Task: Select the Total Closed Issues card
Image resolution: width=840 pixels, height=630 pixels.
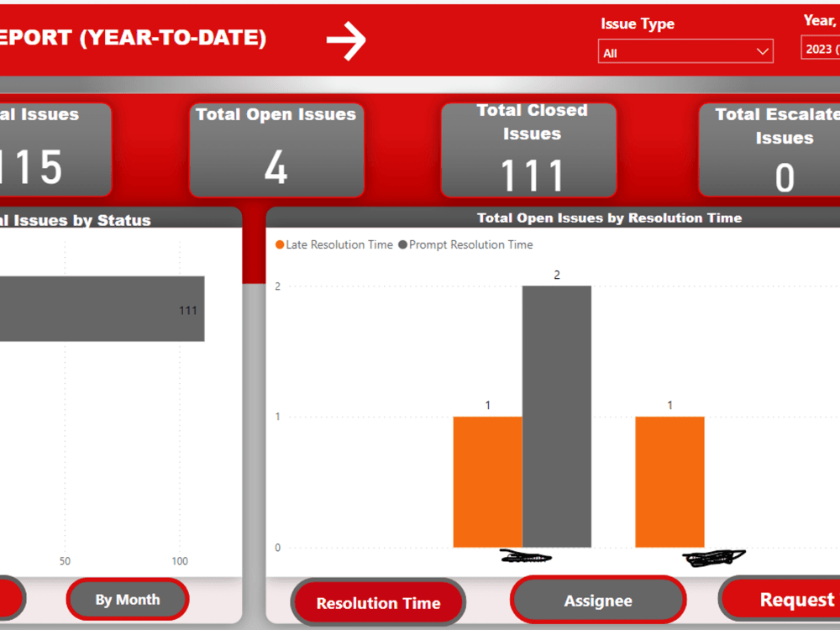Action: click(528, 150)
